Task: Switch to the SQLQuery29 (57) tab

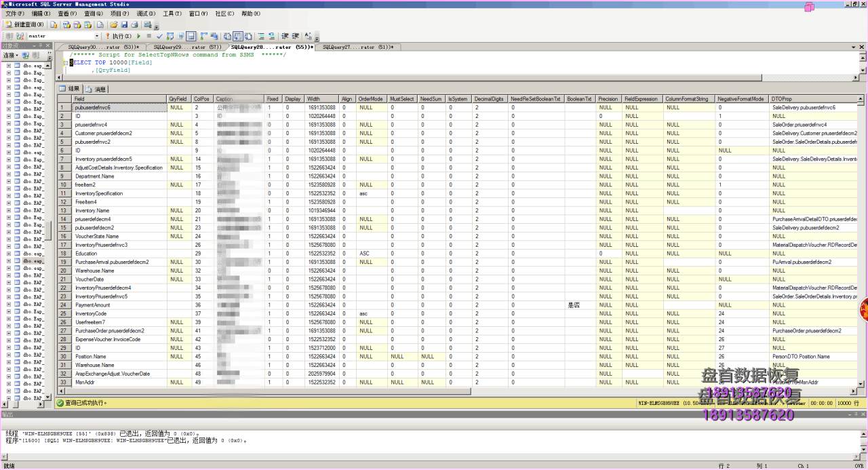Action: [188, 47]
